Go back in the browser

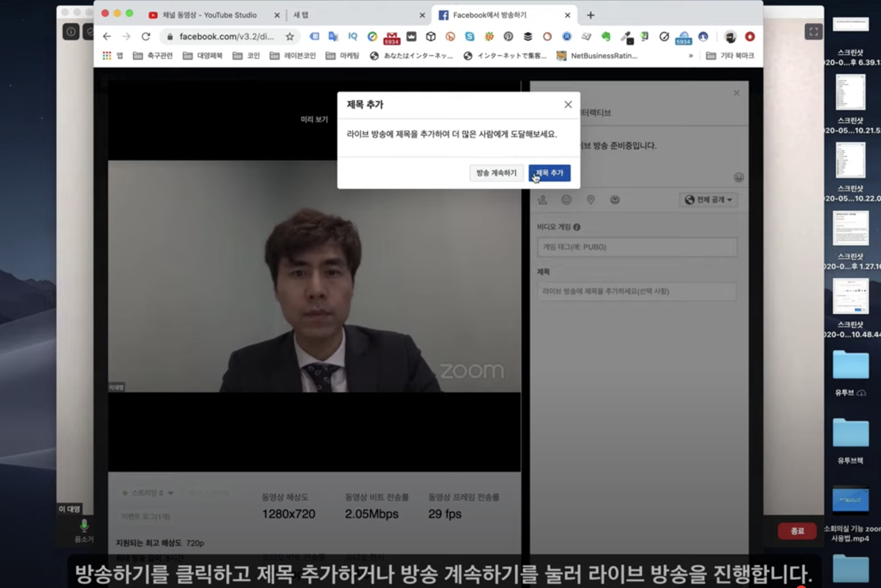[x=107, y=37]
